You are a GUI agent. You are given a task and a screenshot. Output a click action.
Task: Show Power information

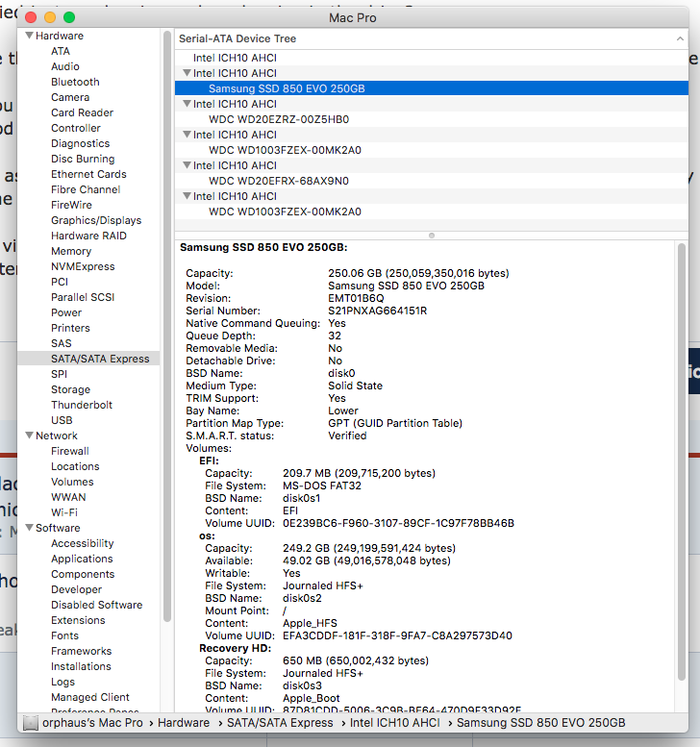(66, 312)
